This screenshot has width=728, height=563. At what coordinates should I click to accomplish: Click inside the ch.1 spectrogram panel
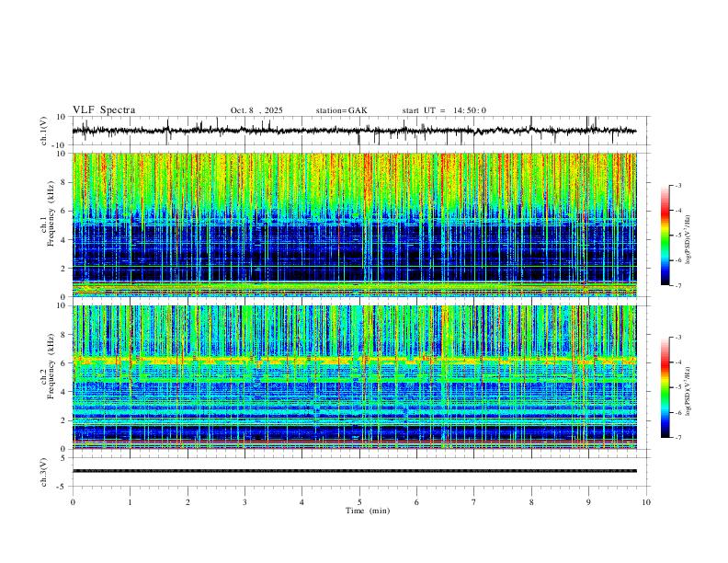tap(354, 224)
